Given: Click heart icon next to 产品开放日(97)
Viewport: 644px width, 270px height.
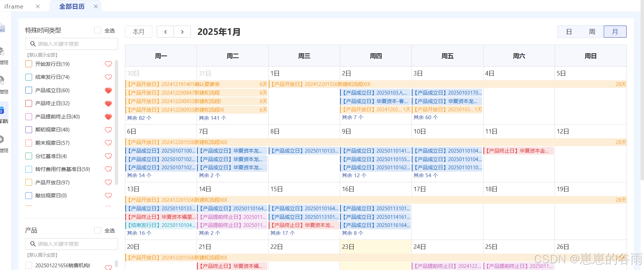Looking at the screenshot, I should [x=108, y=182].
